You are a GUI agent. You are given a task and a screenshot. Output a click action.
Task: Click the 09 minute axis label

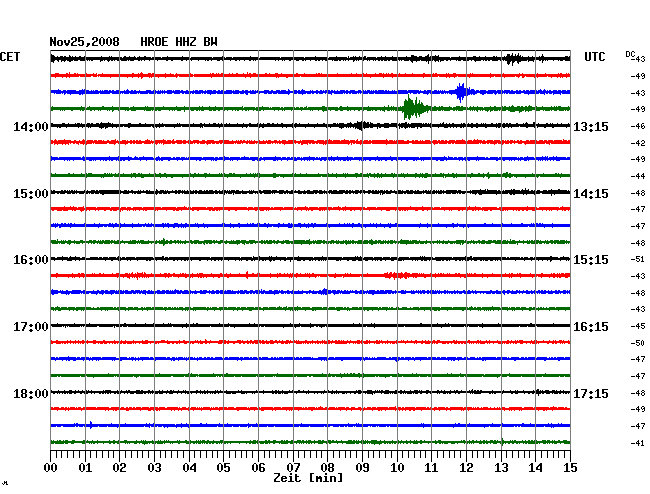(362, 468)
